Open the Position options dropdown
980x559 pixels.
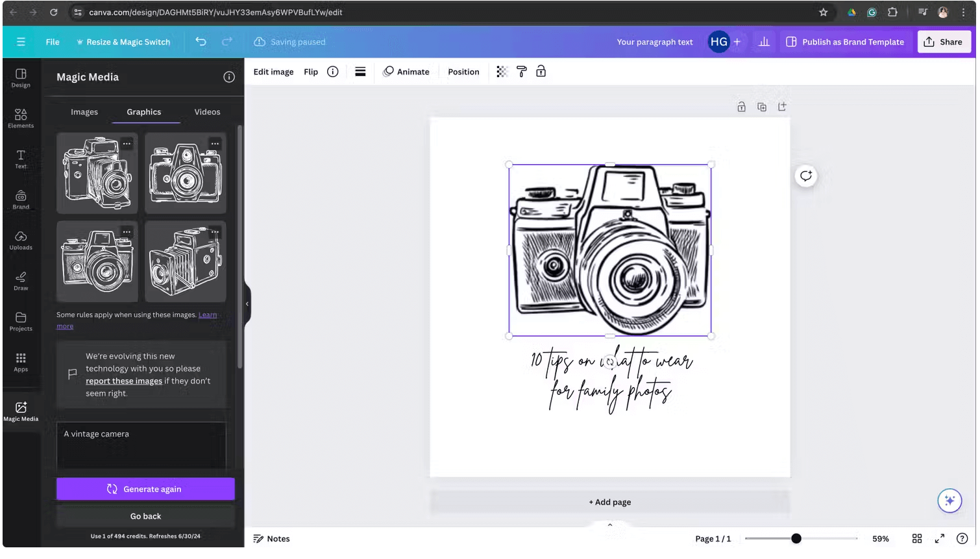463,71
